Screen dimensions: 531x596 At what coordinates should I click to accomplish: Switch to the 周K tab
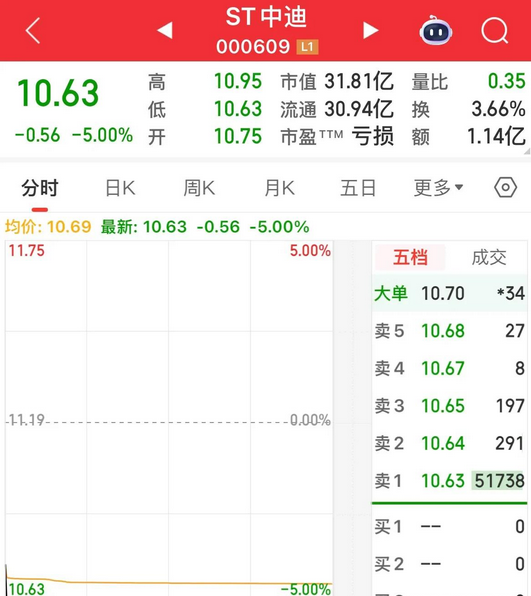(199, 188)
